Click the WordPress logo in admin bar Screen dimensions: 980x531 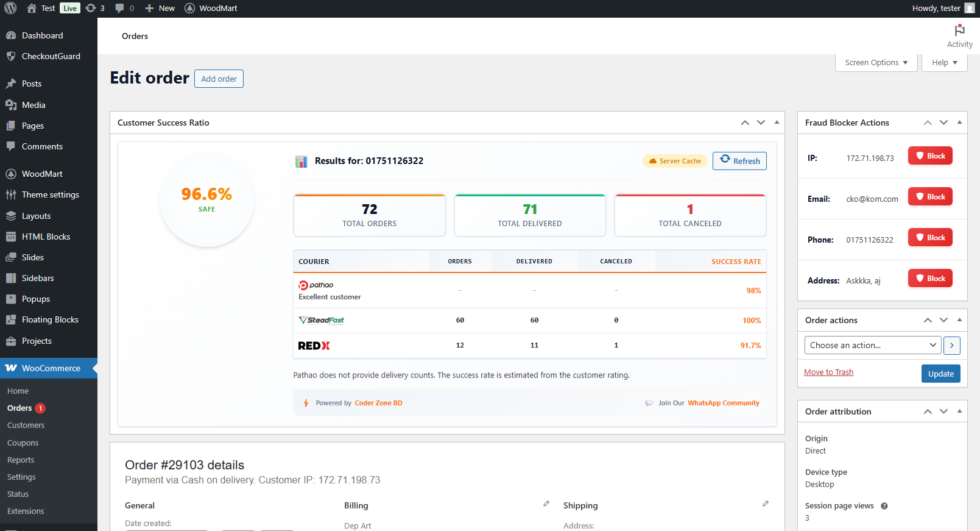pos(10,8)
